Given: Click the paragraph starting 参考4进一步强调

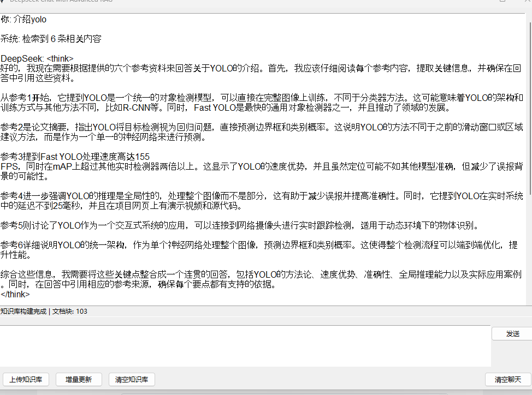Looking at the screenshot, I should click(262, 201).
